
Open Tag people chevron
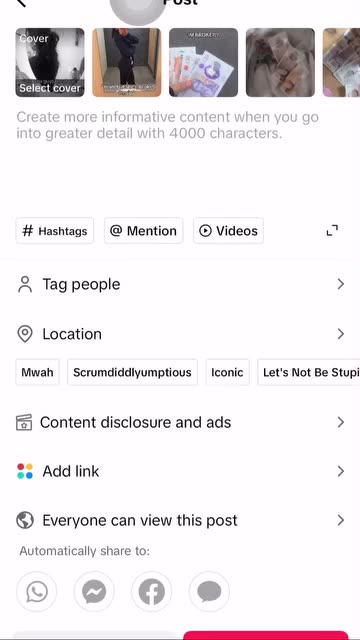pos(341,284)
